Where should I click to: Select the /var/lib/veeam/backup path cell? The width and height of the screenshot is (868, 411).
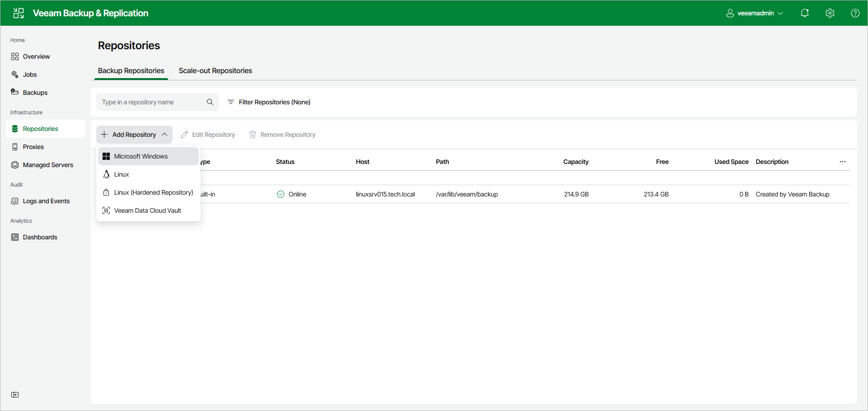click(467, 194)
